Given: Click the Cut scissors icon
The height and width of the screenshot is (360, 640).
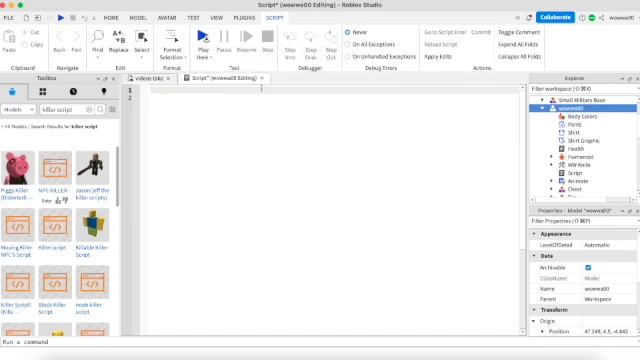Looking at the screenshot, I should tap(24, 32).
